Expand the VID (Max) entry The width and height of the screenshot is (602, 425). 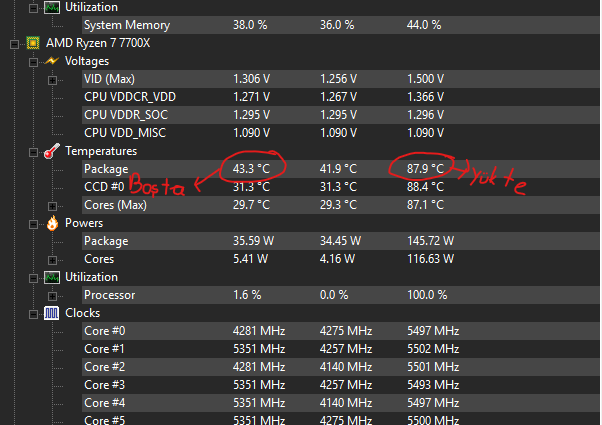52,79
